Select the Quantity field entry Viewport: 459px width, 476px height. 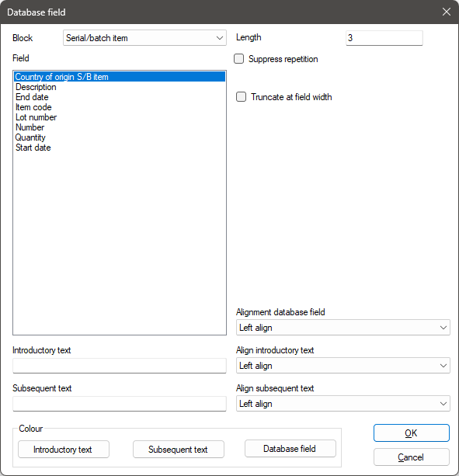(x=30, y=137)
